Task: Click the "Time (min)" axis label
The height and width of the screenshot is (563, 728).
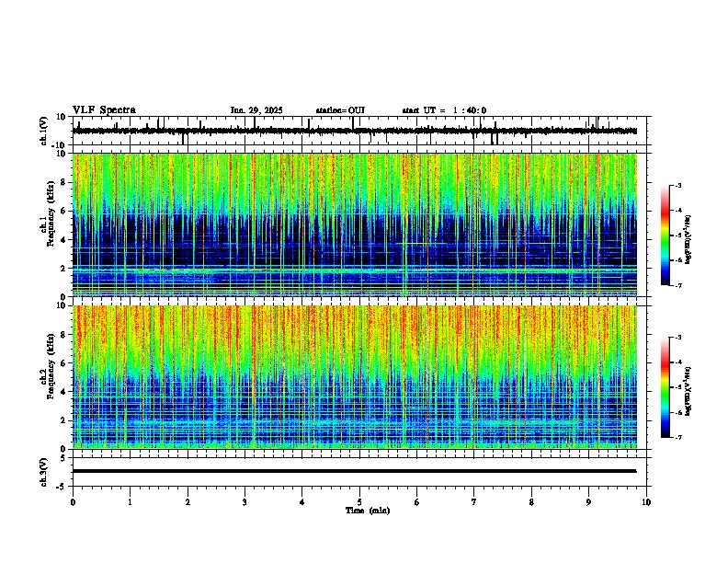Action: tap(368, 511)
